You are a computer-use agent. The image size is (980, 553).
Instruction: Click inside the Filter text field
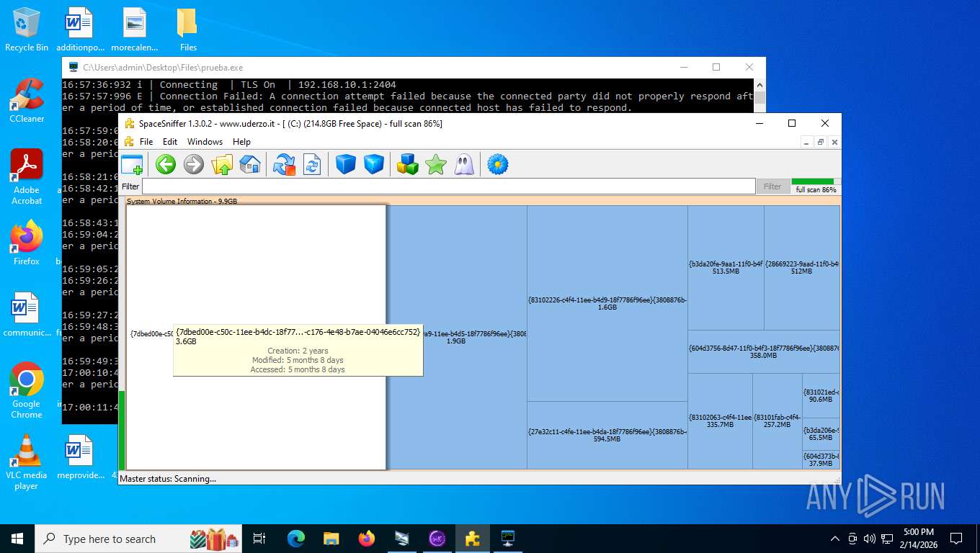click(448, 186)
